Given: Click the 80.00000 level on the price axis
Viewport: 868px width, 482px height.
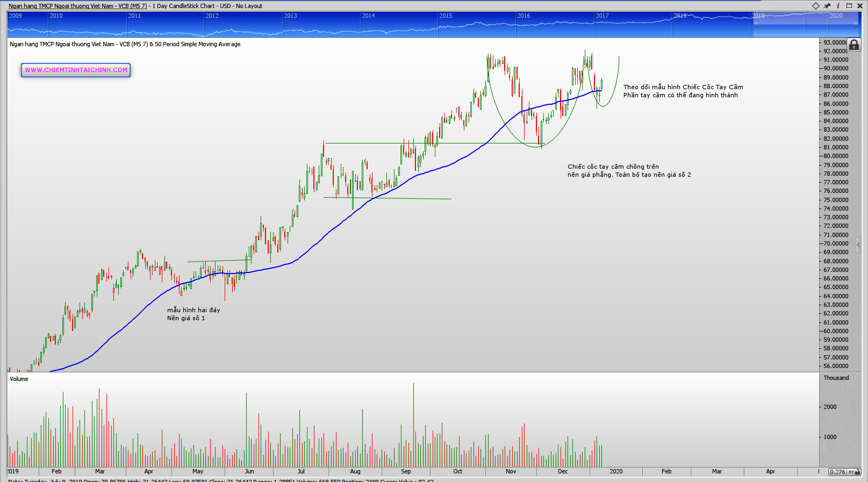Looking at the screenshot, I should (835, 156).
